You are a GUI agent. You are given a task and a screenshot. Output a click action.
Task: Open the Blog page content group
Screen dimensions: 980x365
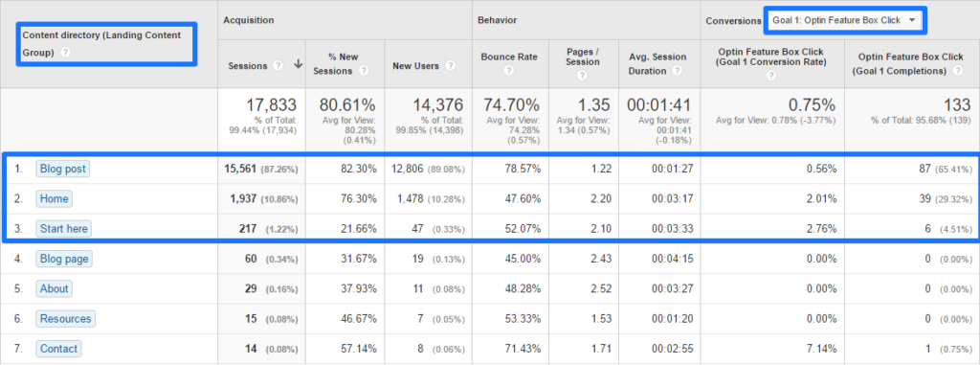[x=64, y=259]
